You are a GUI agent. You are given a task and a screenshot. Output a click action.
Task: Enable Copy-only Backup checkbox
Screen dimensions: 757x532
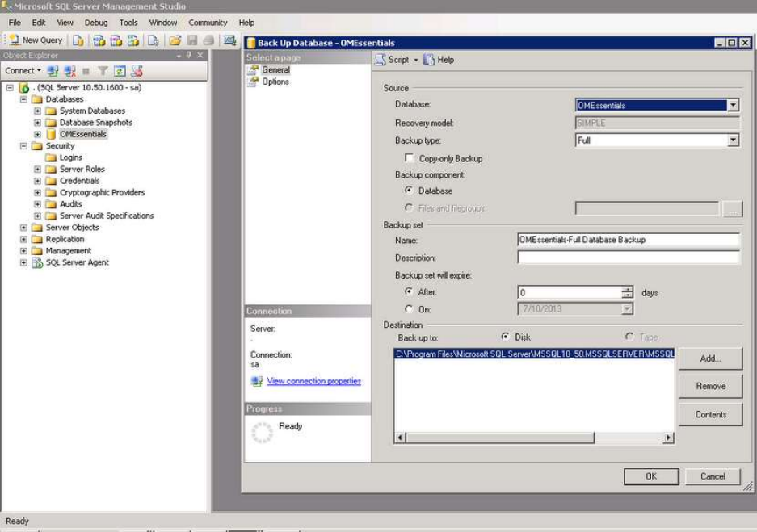409,157
